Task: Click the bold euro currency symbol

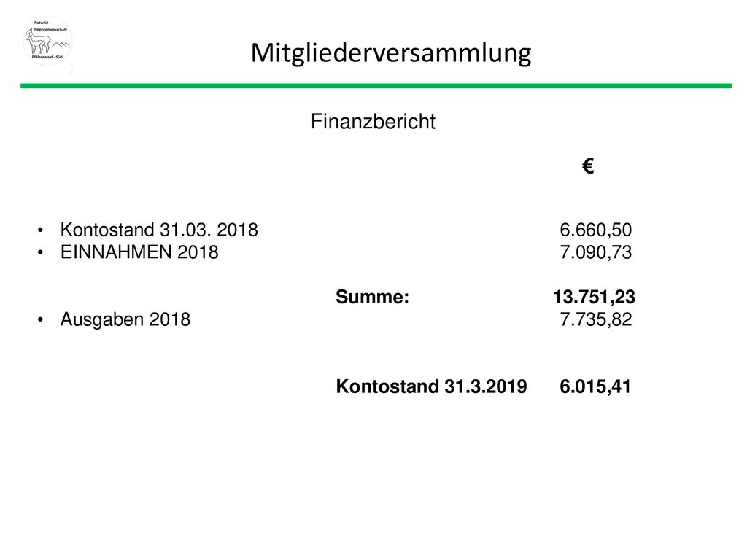Action: [588, 166]
